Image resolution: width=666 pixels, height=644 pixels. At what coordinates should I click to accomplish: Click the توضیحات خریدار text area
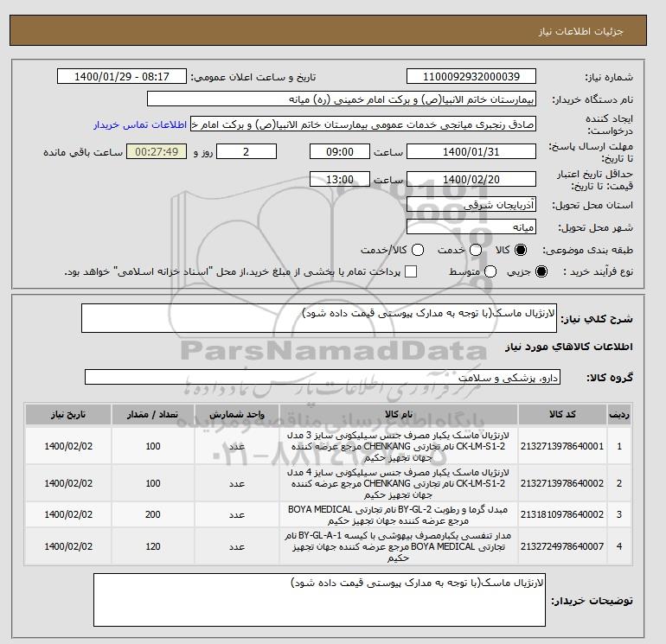pos(319,600)
